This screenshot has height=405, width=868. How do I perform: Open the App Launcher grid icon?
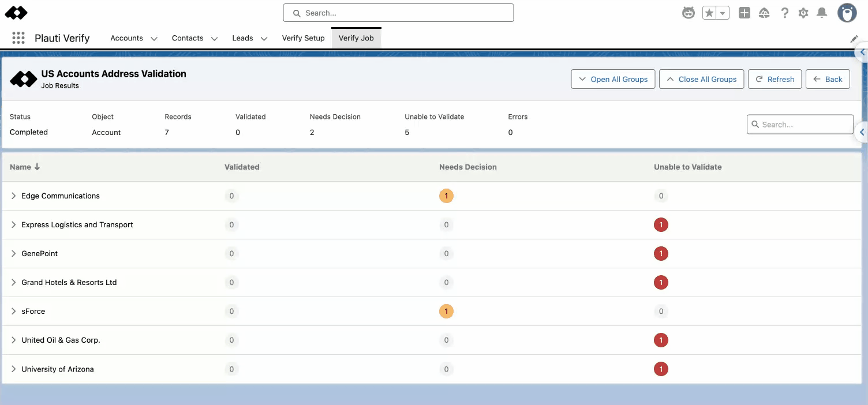(x=18, y=38)
